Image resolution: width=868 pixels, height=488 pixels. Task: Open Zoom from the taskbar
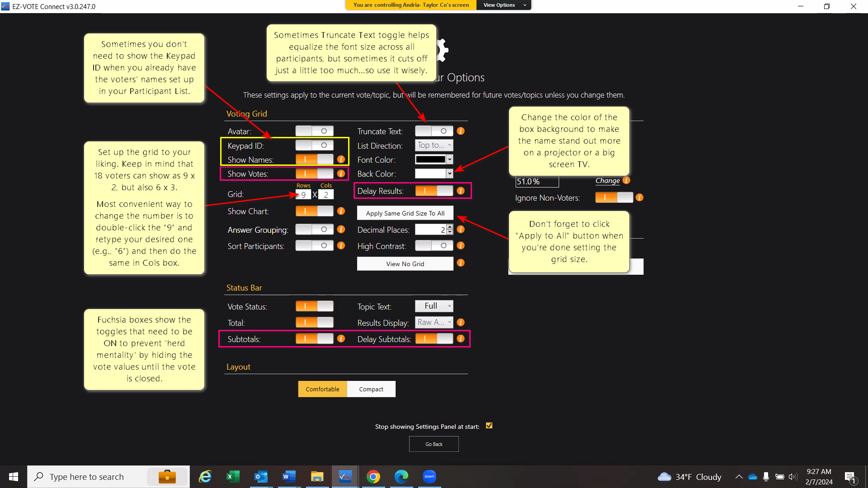[429, 477]
